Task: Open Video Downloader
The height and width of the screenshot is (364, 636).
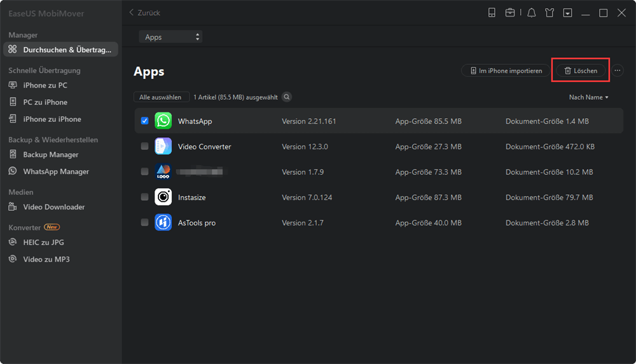Action: pos(54,206)
